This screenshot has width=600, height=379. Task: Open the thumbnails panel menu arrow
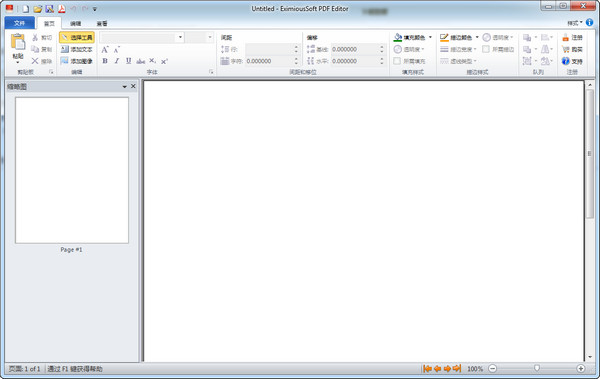[x=124, y=87]
